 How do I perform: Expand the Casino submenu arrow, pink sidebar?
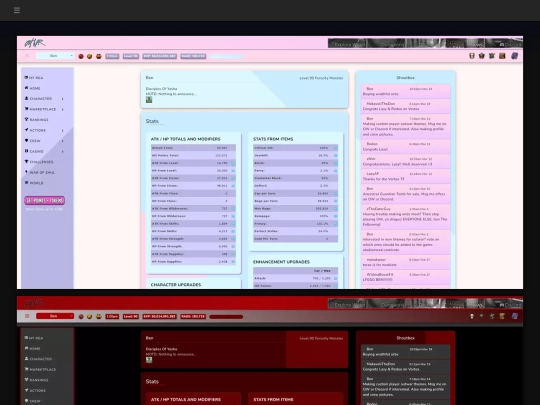pyautogui.click(x=63, y=152)
